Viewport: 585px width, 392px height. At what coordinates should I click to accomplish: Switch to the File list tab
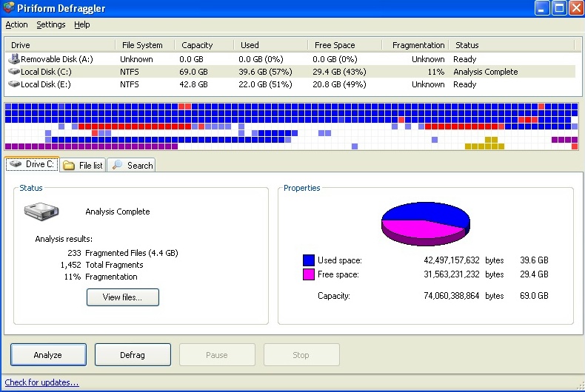(x=83, y=165)
